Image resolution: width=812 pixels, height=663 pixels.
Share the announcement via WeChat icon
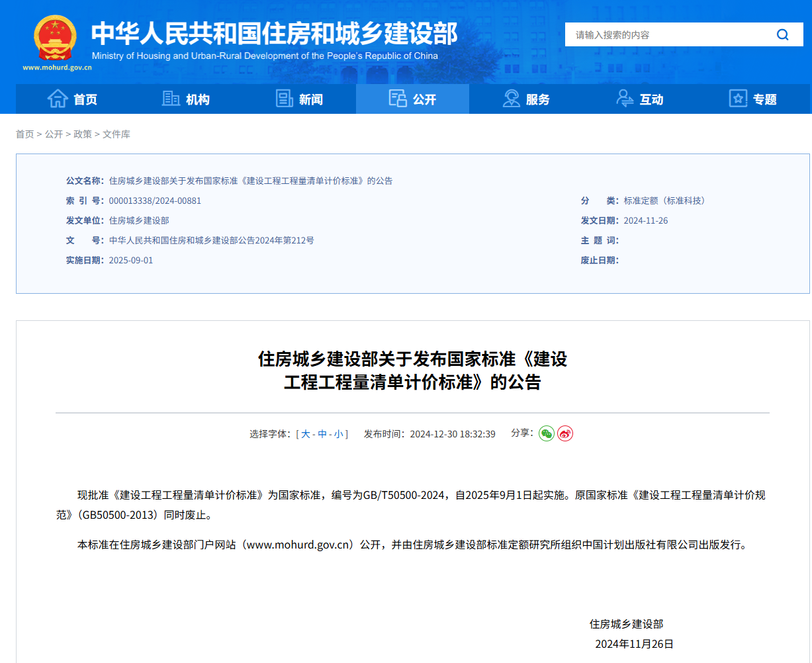click(546, 433)
